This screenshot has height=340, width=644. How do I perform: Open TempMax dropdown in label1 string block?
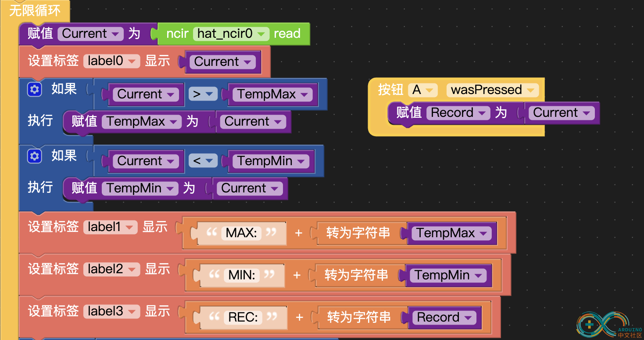[x=452, y=233]
